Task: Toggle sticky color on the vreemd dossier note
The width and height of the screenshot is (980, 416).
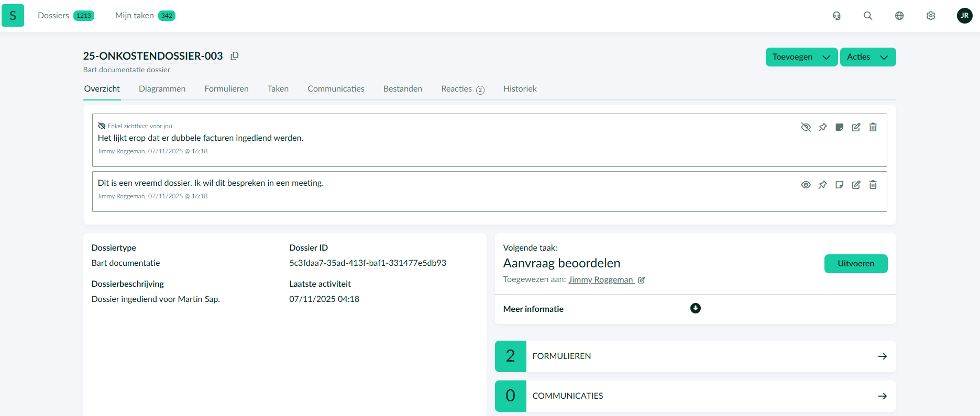Action: 839,185
